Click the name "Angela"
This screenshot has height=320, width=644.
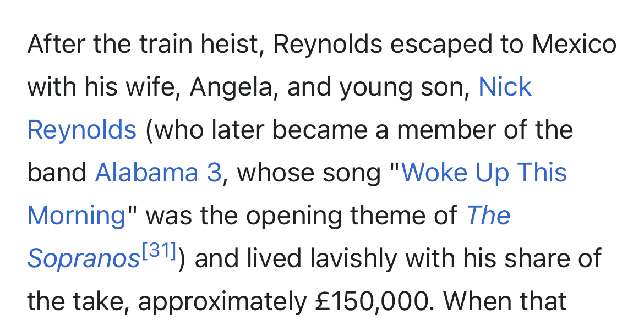coord(230,87)
